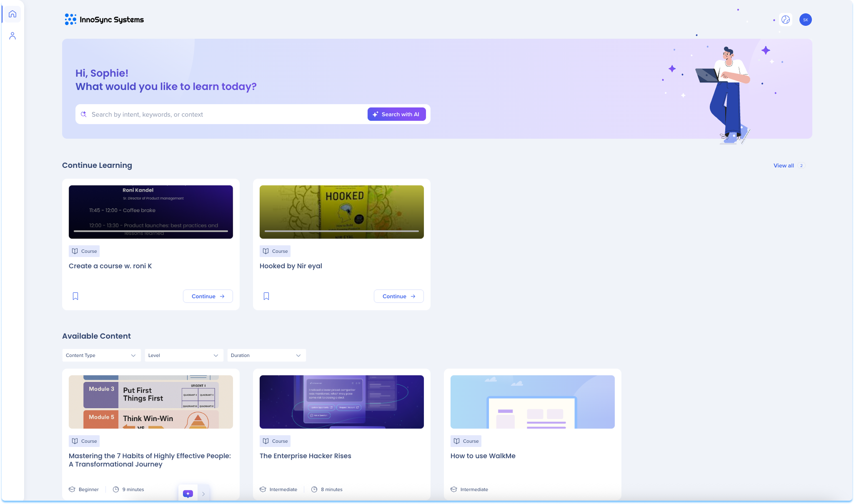Open the AI chat assistant icon at the bottom
854x504 pixels.
click(x=188, y=494)
